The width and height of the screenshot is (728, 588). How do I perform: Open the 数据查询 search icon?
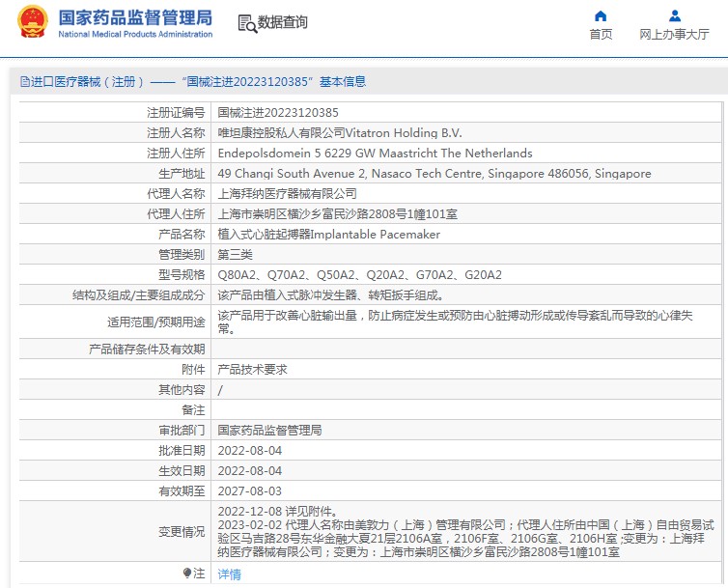tap(247, 24)
